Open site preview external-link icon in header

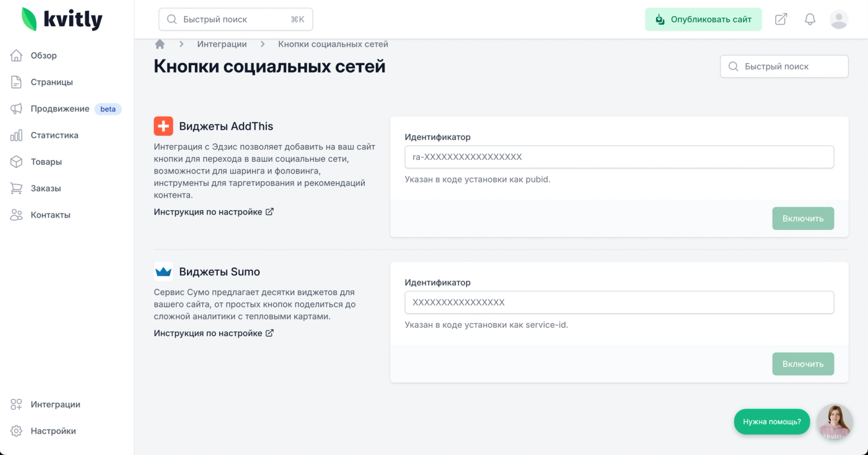(781, 20)
